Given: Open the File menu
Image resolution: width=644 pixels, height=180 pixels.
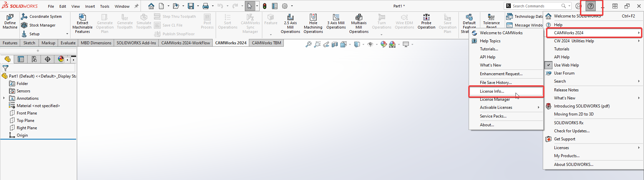Looking at the screenshot, I should 51,6.
